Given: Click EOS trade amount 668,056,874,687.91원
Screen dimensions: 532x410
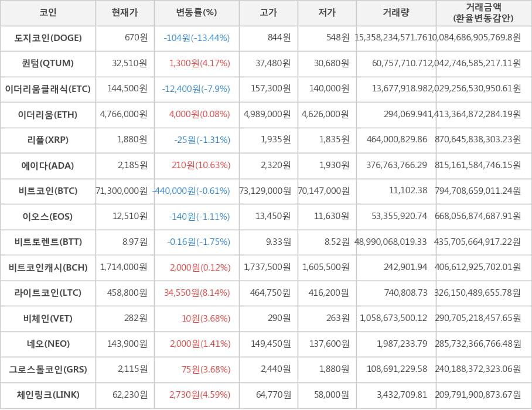Looking at the screenshot, I should click(x=478, y=216).
